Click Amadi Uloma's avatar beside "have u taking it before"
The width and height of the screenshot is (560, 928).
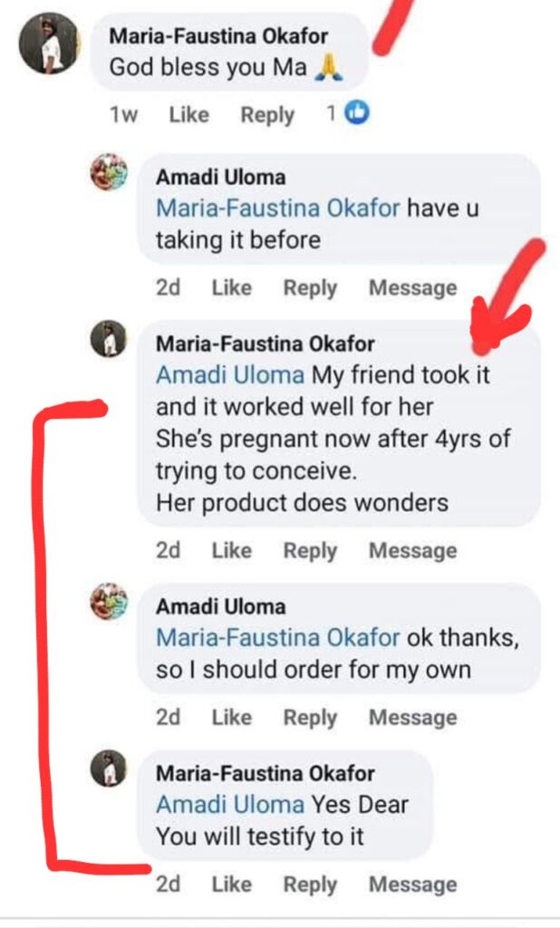point(110,172)
